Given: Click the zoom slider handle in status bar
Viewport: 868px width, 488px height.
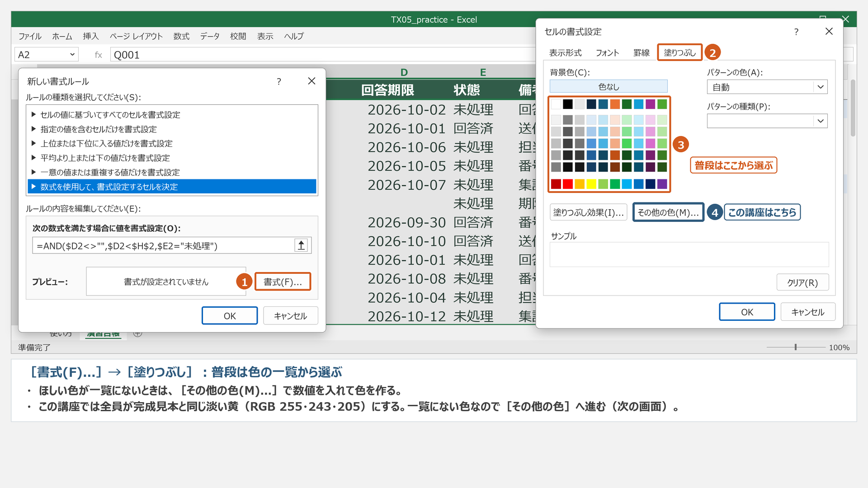Looking at the screenshot, I should pos(796,347).
